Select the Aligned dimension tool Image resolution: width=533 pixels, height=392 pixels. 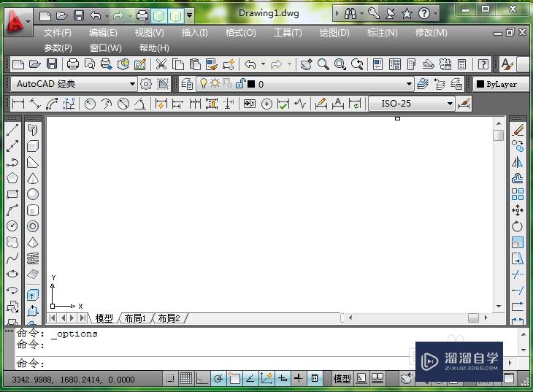coord(35,104)
